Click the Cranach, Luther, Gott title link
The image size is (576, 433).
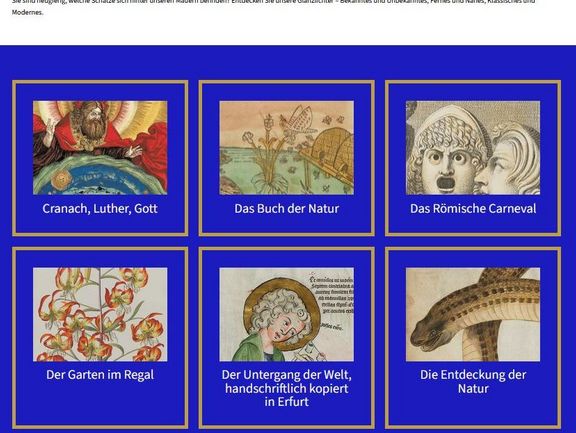coord(100,209)
